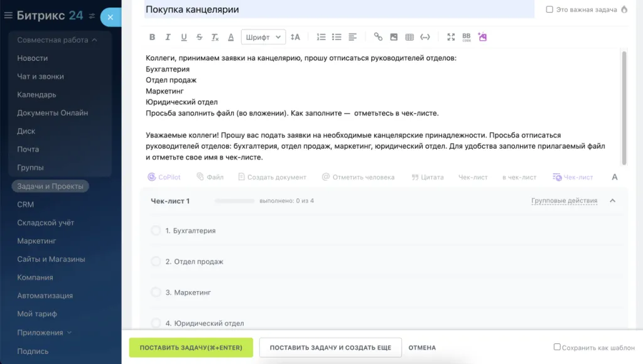Insert a hyperlink via the link icon
The height and width of the screenshot is (364, 643).
coord(378,37)
